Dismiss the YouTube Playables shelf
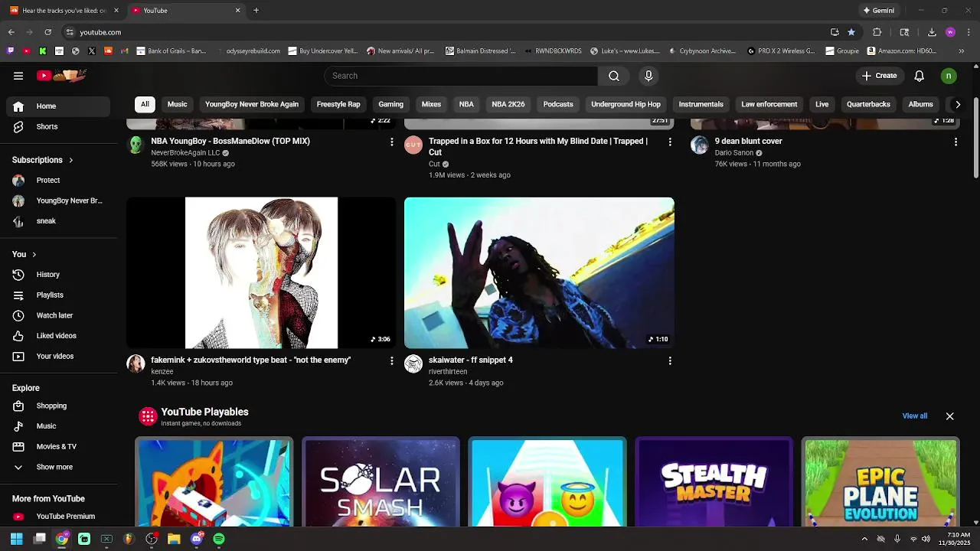The height and width of the screenshot is (551, 980). click(949, 416)
